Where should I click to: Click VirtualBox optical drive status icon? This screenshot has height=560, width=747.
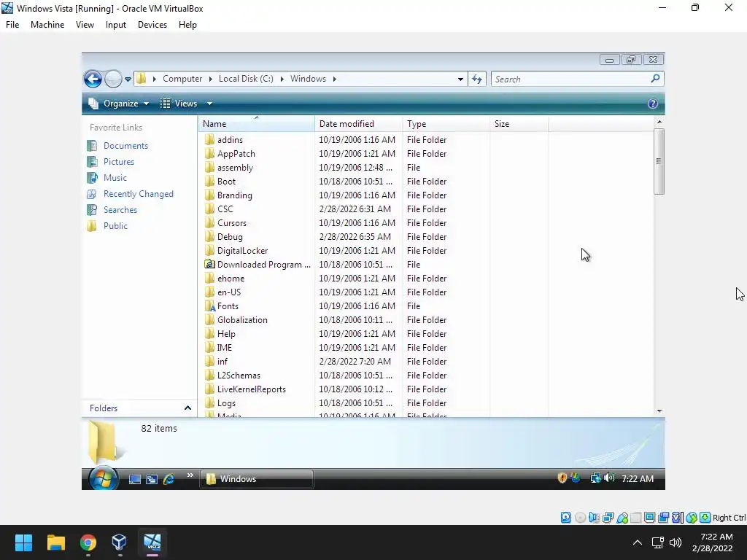pyautogui.click(x=580, y=518)
